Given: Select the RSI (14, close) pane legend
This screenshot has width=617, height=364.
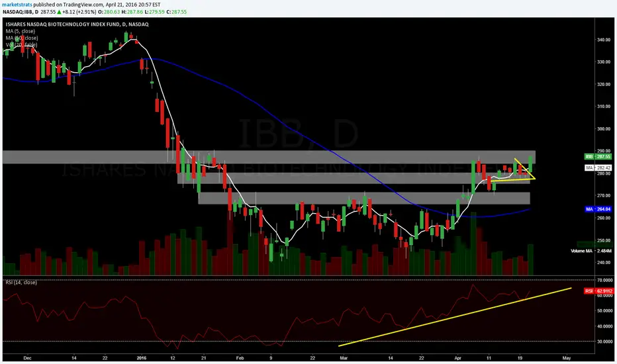Looking at the screenshot, I should [21, 283].
